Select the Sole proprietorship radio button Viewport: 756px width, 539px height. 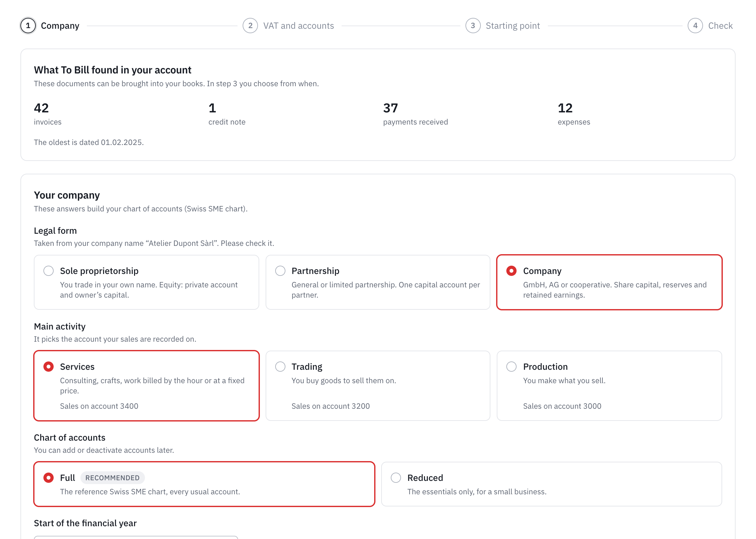click(x=49, y=271)
